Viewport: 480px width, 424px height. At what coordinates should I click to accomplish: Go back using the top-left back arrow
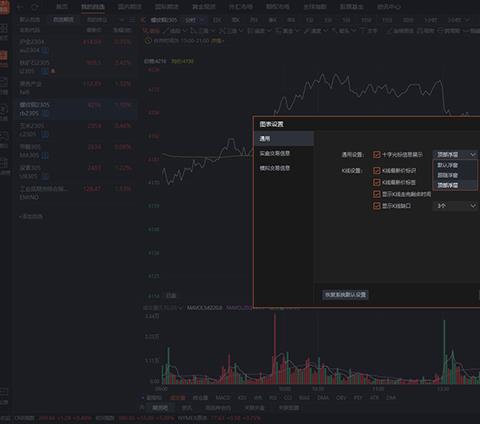click(21, 7)
